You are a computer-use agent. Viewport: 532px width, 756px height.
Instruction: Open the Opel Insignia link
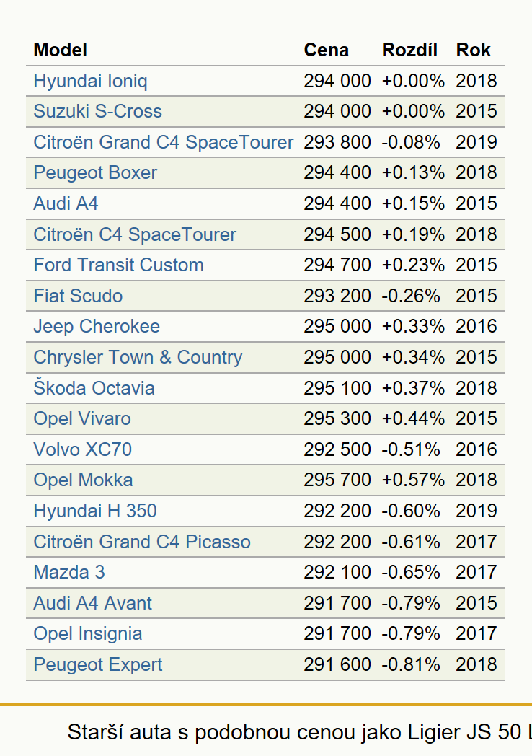tap(88, 633)
